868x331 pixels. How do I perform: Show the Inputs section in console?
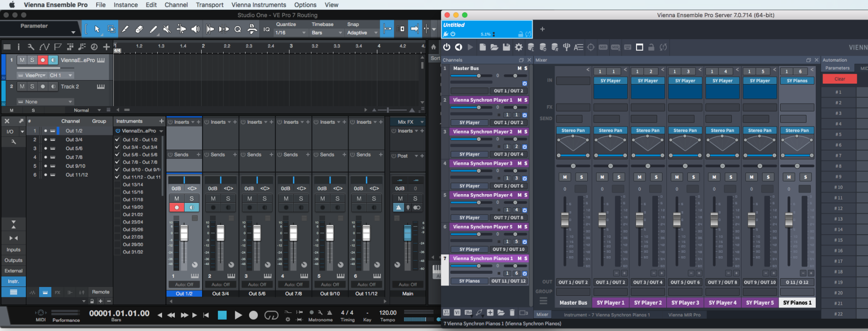[13, 250]
